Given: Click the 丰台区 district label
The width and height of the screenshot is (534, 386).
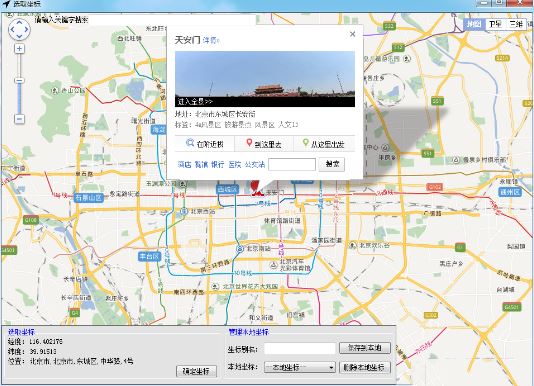Looking at the screenshot, I should (149, 256).
